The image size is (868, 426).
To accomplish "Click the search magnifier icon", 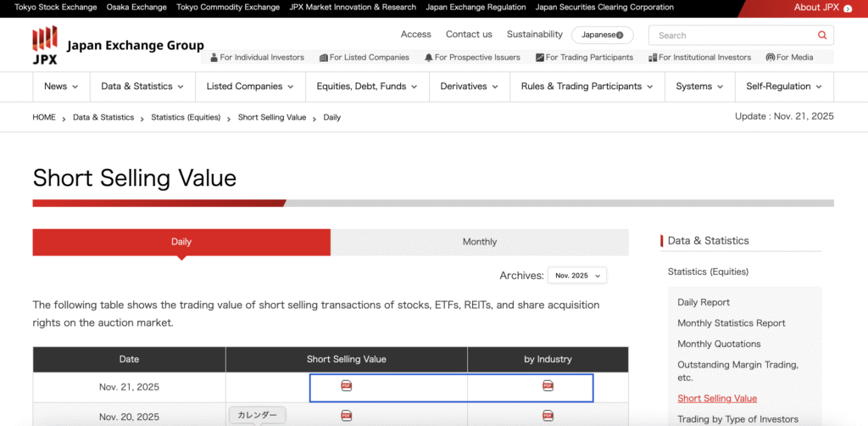I will [821, 36].
